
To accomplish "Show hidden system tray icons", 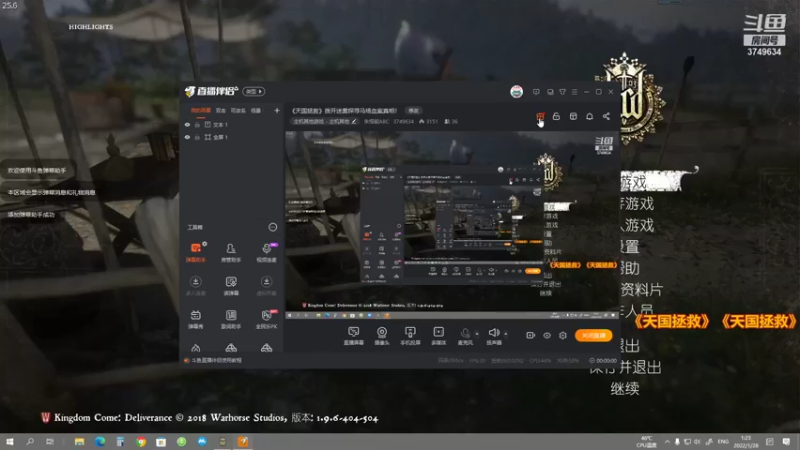I will tap(667, 441).
